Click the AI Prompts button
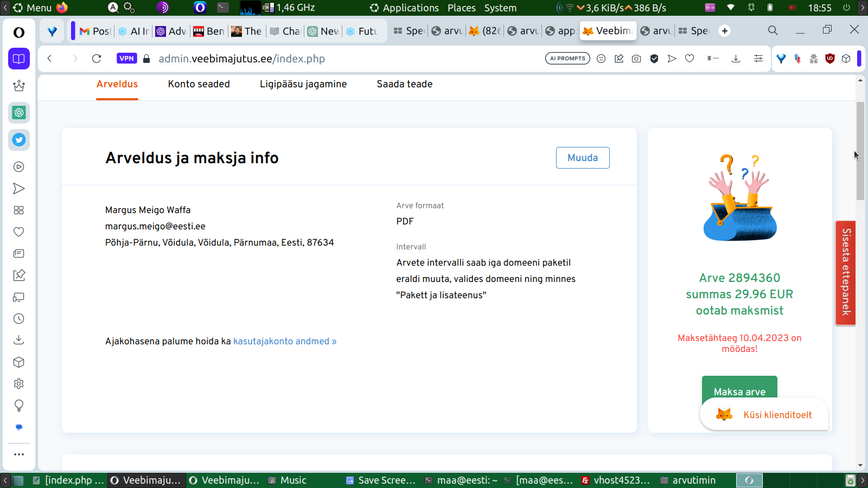Image resolution: width=868 pixels, height=488 pixels. [x=567, y=59]
